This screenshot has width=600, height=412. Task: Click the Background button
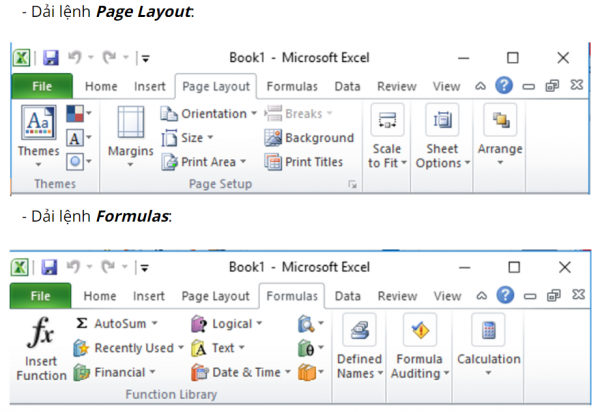pyautogui.click(x=309, y=138)
